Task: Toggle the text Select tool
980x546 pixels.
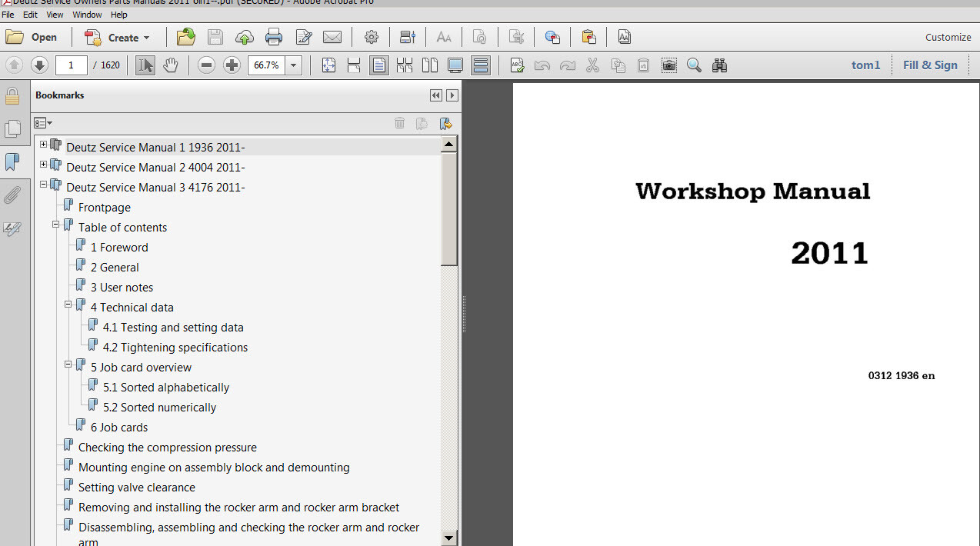Action: tap(145, 65)
